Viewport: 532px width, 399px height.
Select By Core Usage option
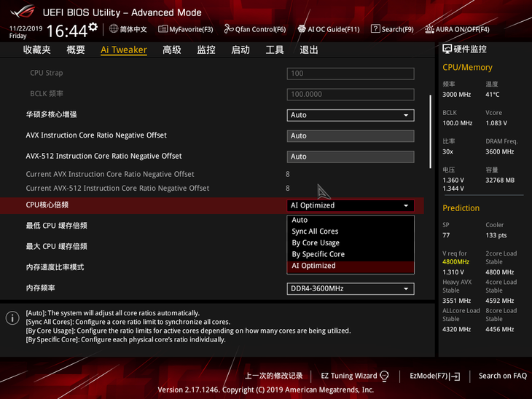click(x=351, y=242)
